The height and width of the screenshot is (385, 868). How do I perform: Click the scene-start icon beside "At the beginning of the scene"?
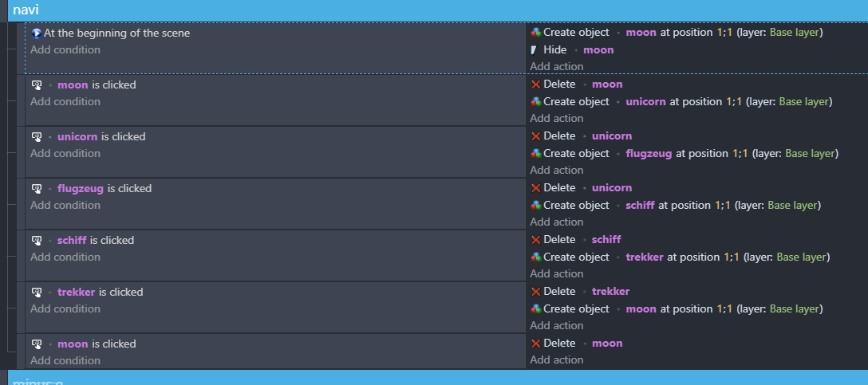[37, 33]
